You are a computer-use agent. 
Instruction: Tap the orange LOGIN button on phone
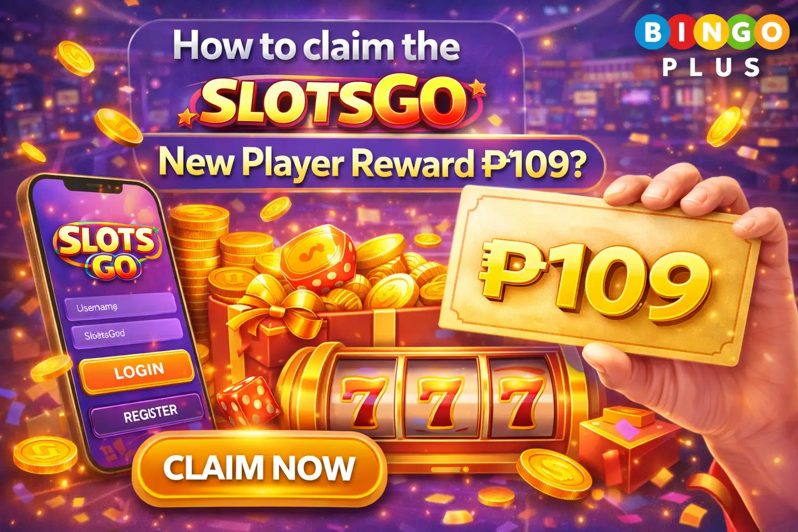point(137,371)
